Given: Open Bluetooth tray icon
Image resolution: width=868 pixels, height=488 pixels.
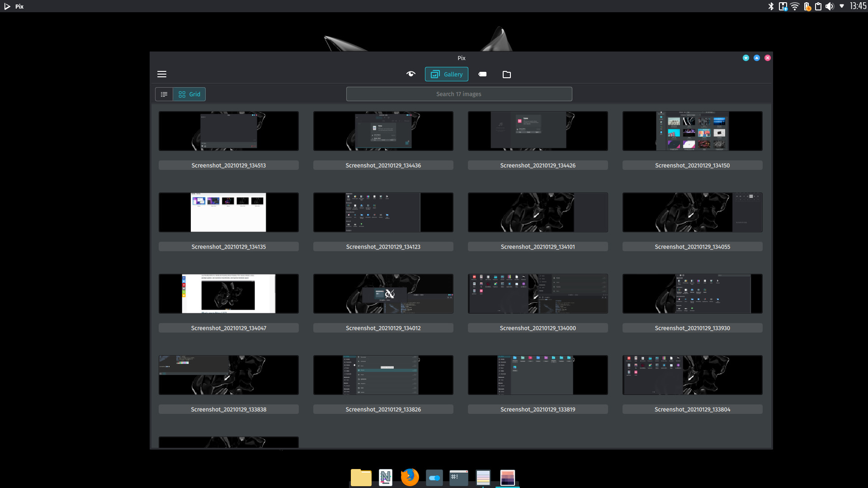Looking at the screenshot, I should tap(771, 6).
